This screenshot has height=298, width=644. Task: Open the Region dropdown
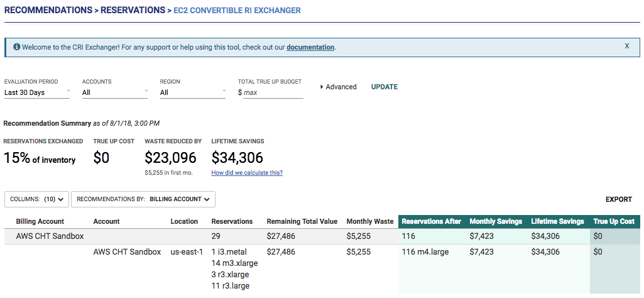193,92
